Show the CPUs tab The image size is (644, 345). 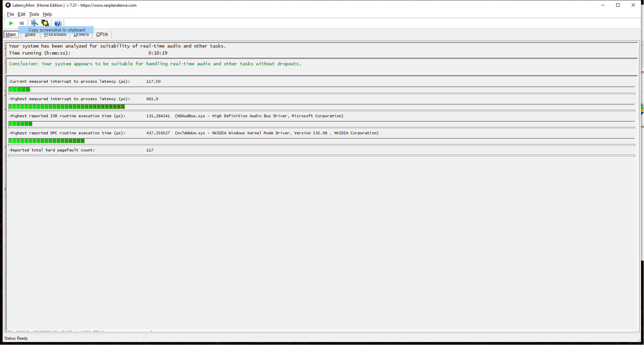point(102,34)
